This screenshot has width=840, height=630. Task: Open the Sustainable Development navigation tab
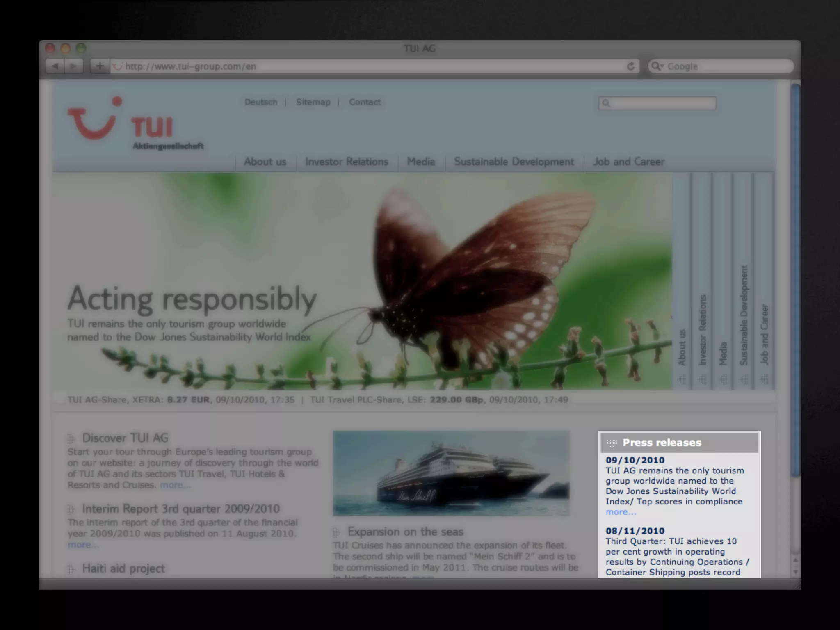pyautogui.click(x=514, y=162)
